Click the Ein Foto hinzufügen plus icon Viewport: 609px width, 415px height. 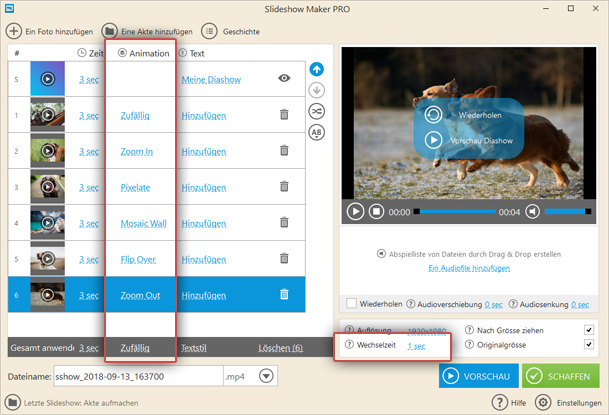[x=14, y=31]
